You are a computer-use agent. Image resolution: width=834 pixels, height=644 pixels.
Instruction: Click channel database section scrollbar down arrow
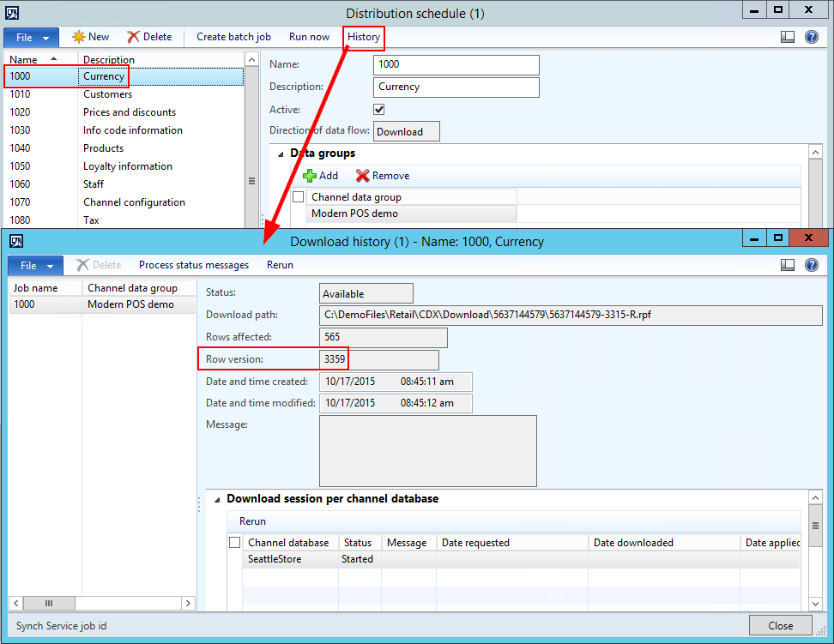[815, 604]
